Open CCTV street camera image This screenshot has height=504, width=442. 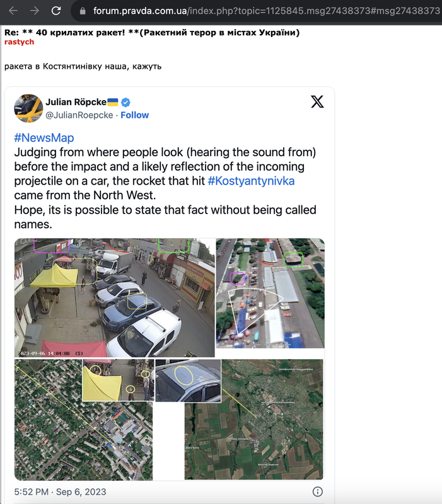point(115,297)
